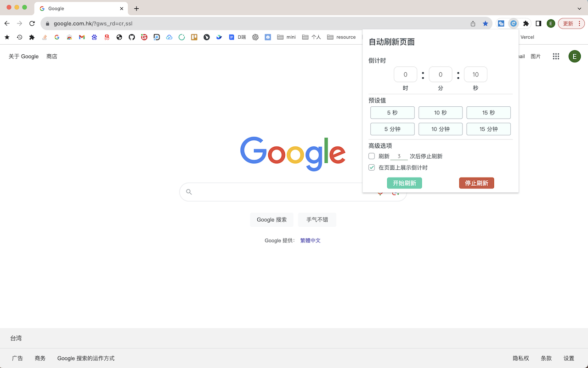588x368 pixels.
Task: Click the forward navigation arrow
Action: pyautogui.click(x=19, y=23)
